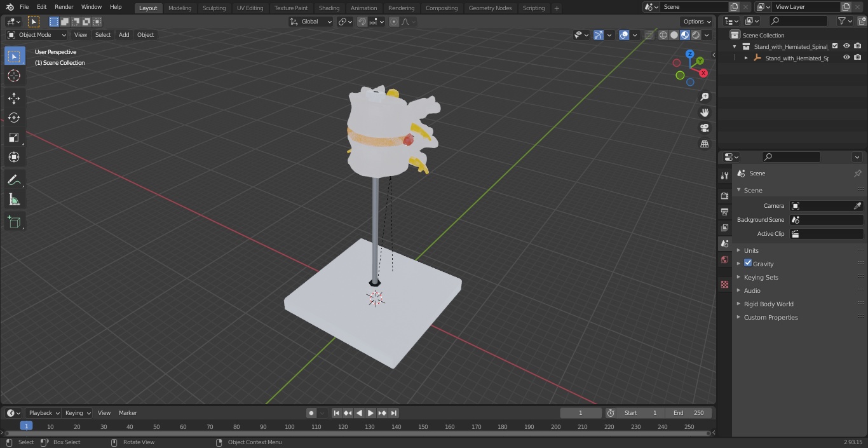Open the Object Mode dropdown

click(x=37, y=35)
